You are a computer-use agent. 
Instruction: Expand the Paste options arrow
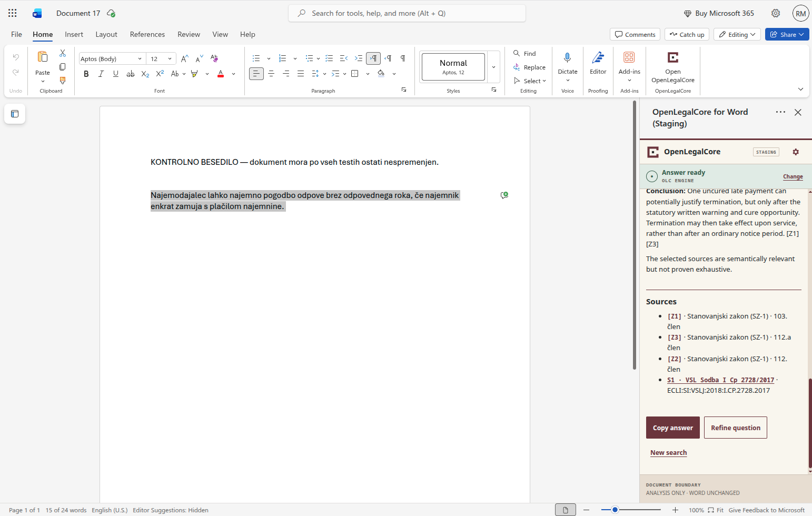point(43,81)
